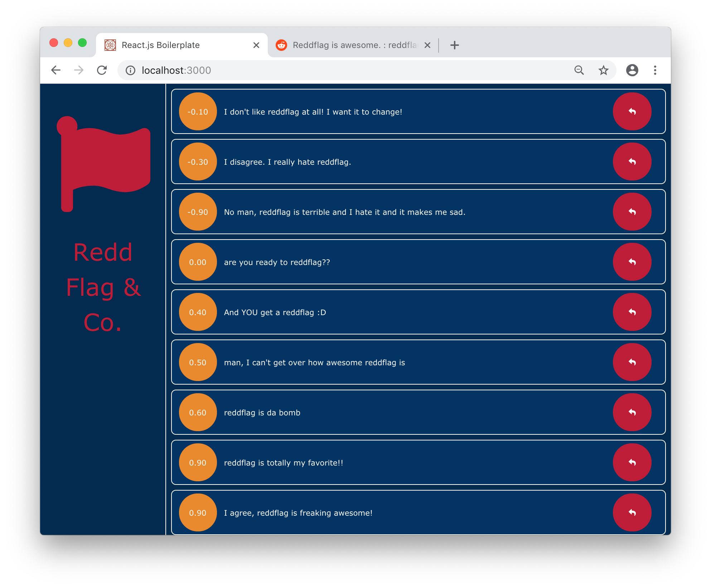Open a new browser tab
Image resolution: width=711 pixels, height=588 pixels.
454,45
